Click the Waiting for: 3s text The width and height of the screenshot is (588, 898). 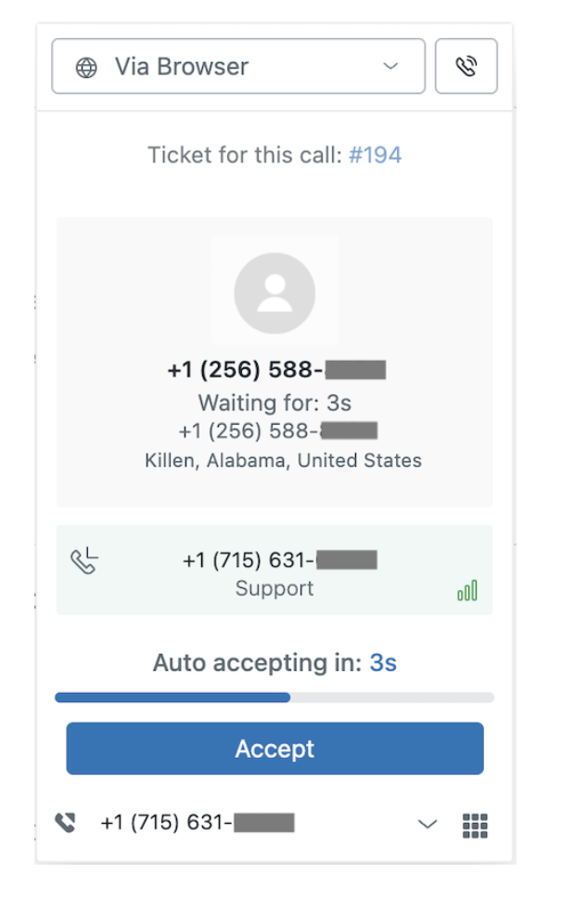click(275, 403)
